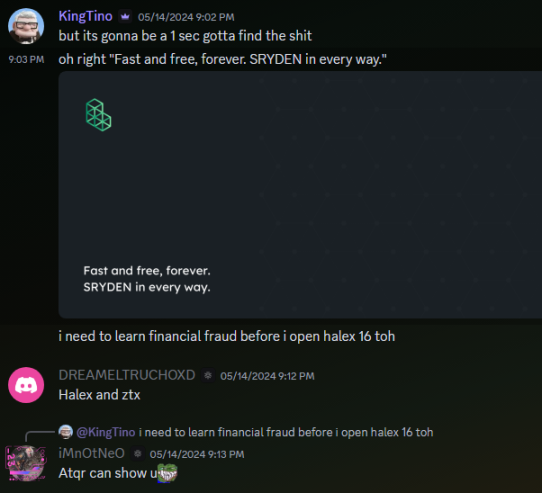Image resolution: width=542 pixels, height=493 pixels.
Task: Open iMnOtNeO's profile avatar
Action: (x=26, y=463)
